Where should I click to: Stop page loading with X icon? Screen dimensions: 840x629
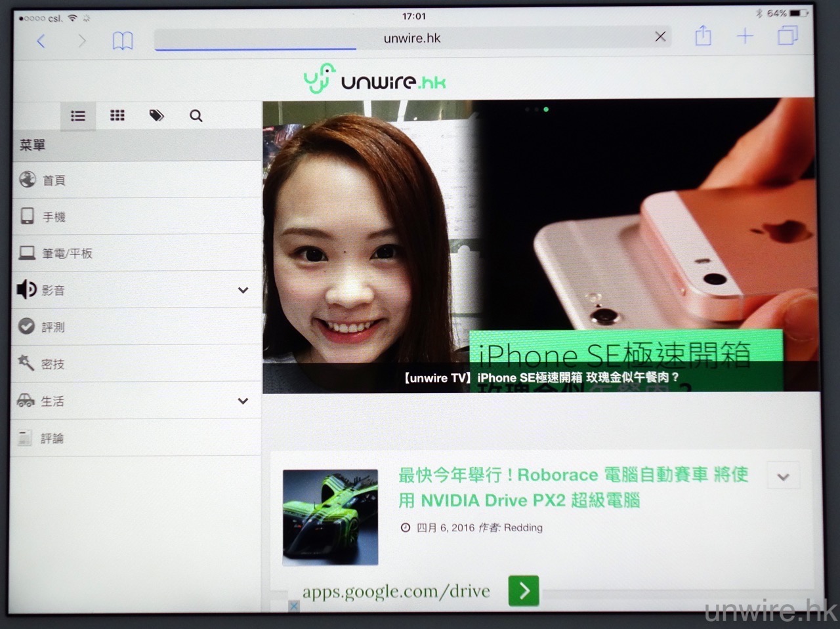[660, 37]
